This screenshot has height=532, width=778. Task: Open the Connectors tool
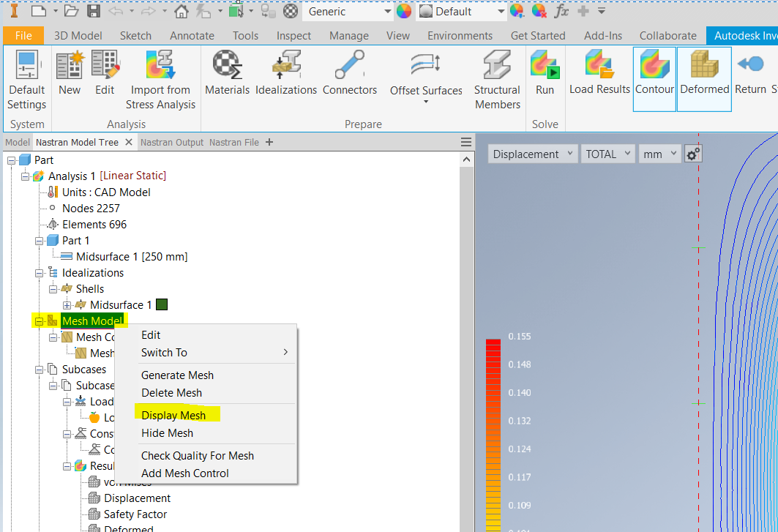350,73
